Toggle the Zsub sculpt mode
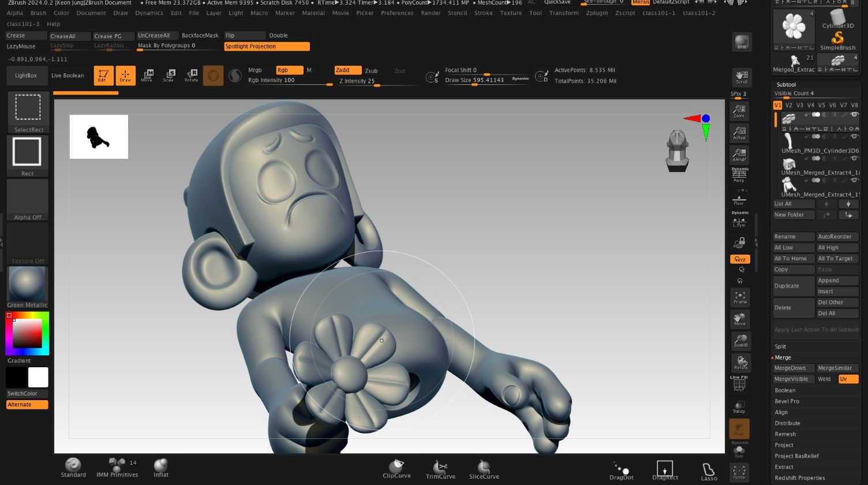The image size is (868, 485). pos(371,70)
